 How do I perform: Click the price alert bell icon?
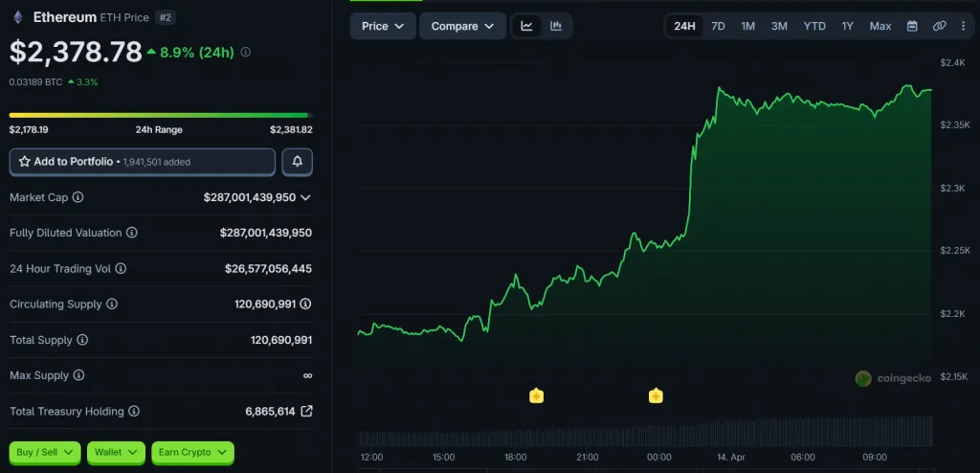(x=298, y=162)
